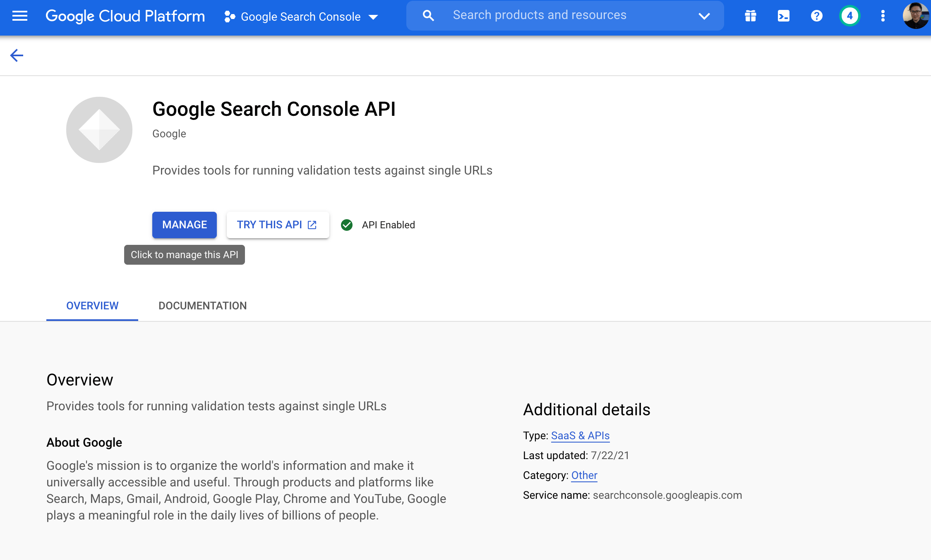Open notifications badge showing 4
931x560 pixels.
click(849, 16)
